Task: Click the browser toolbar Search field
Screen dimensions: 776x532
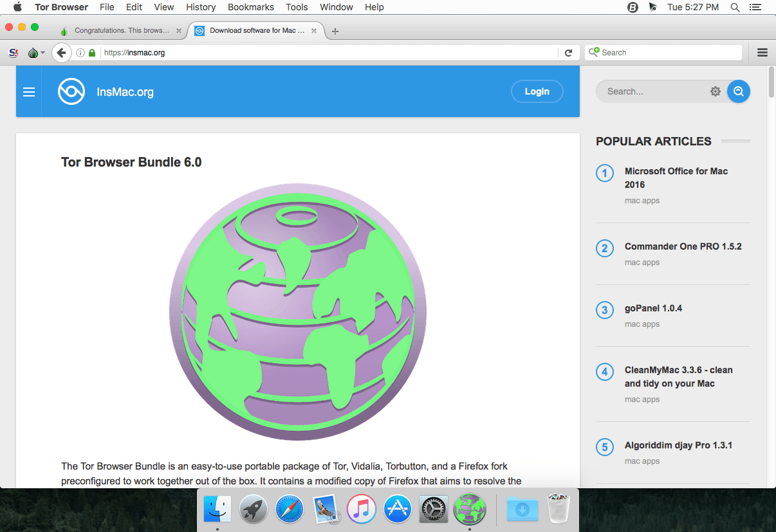Action: (x=663, y=53)
